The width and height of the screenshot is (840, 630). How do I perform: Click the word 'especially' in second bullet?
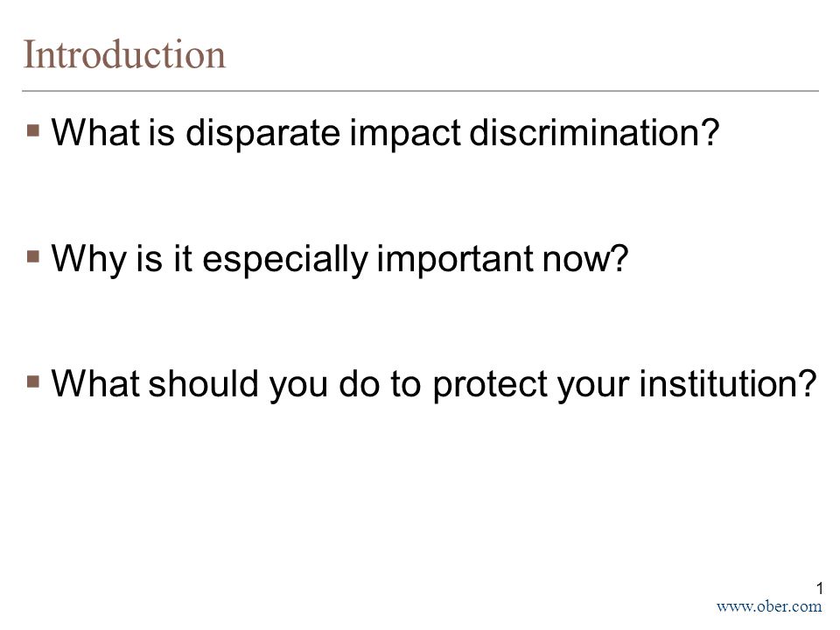pyautogui.click(x=285, y=261)
